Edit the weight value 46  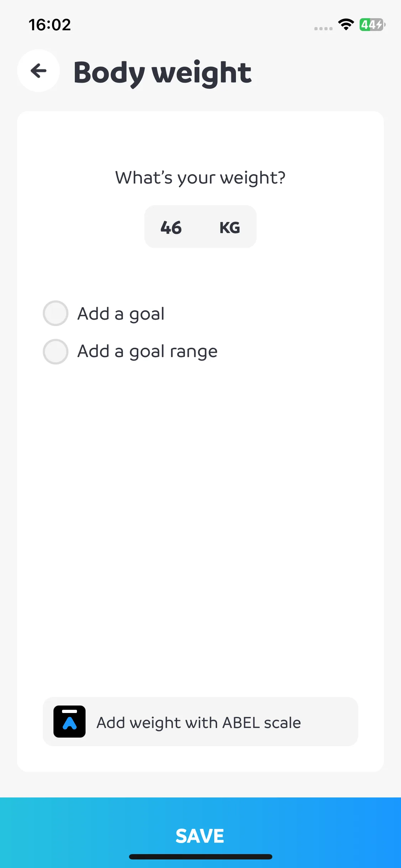tap(171, 228)
